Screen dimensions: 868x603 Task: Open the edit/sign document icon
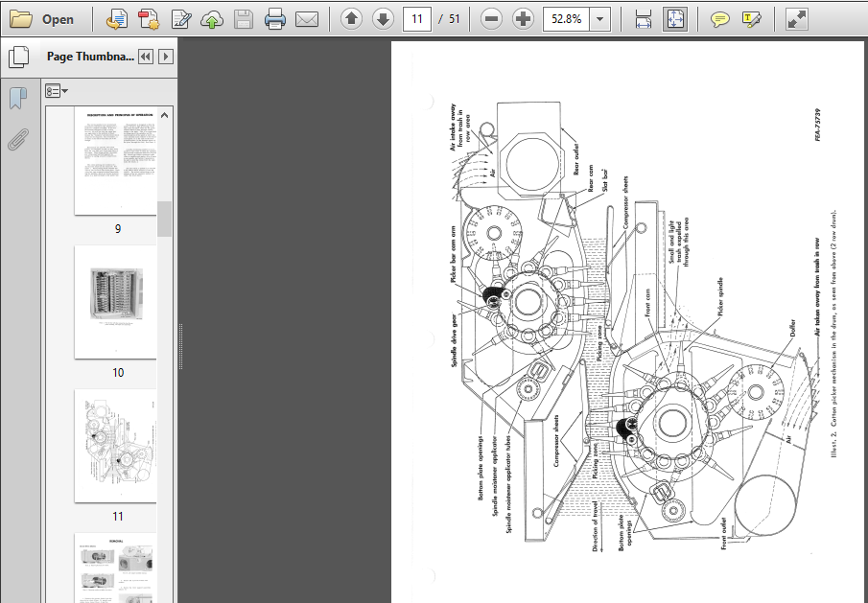[x=181, y=19]
